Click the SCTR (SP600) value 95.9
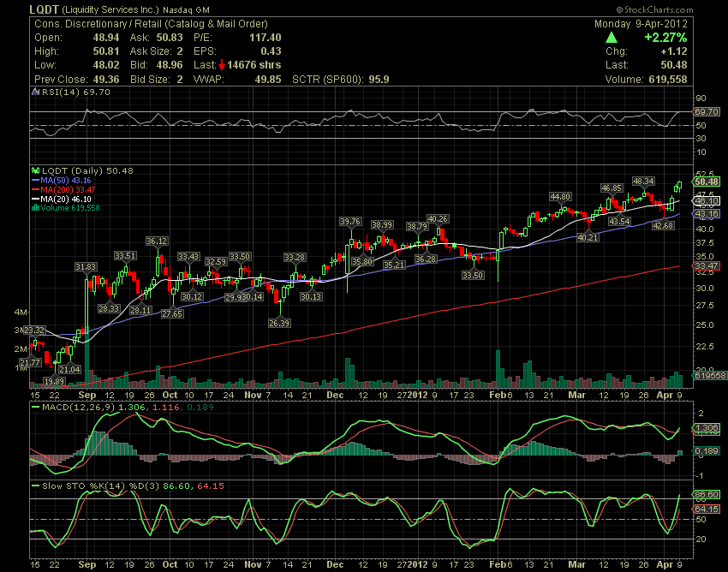Screen dimensions: 728x572 (379, 80)
